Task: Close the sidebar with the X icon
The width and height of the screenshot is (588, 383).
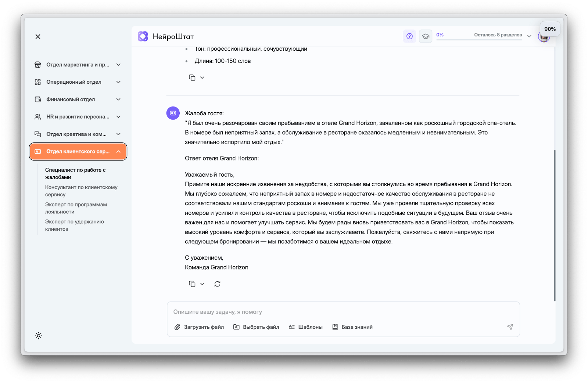Action: tap(38, 36)
